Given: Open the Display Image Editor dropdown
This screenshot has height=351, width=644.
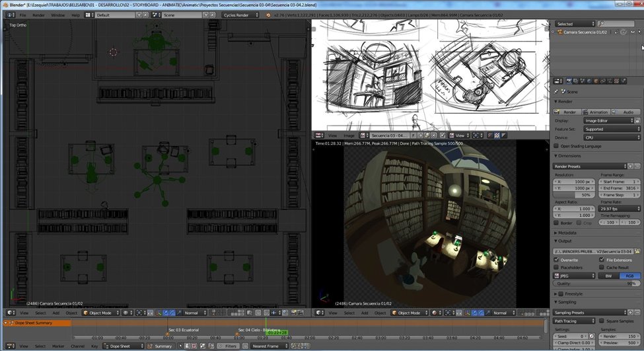Looking at the screenshot, I should [608, 121].
